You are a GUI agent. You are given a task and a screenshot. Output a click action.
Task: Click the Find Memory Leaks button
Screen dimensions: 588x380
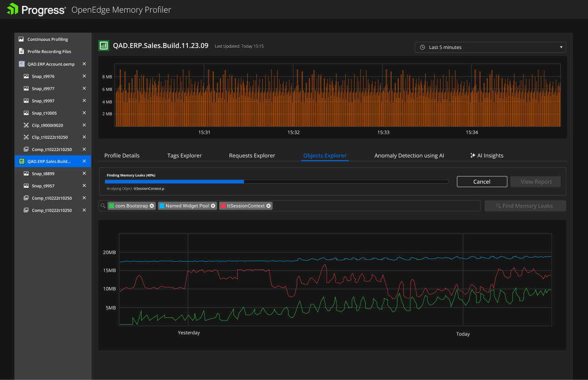pos(525,206)
